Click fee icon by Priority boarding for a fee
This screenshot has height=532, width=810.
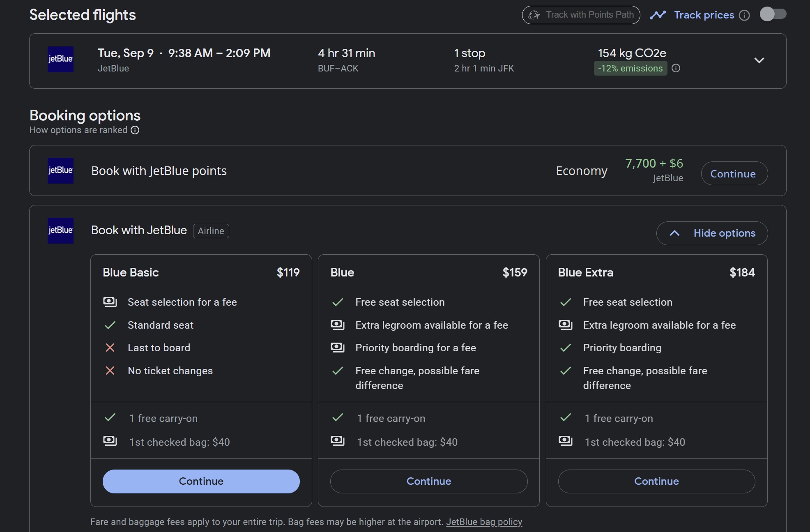click(x=338, y=348)
